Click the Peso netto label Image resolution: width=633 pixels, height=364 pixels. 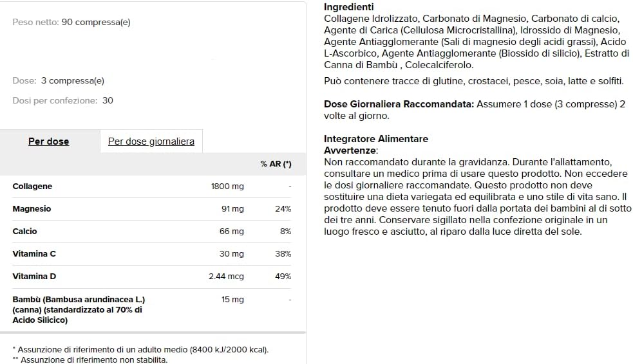pos(36,22)
